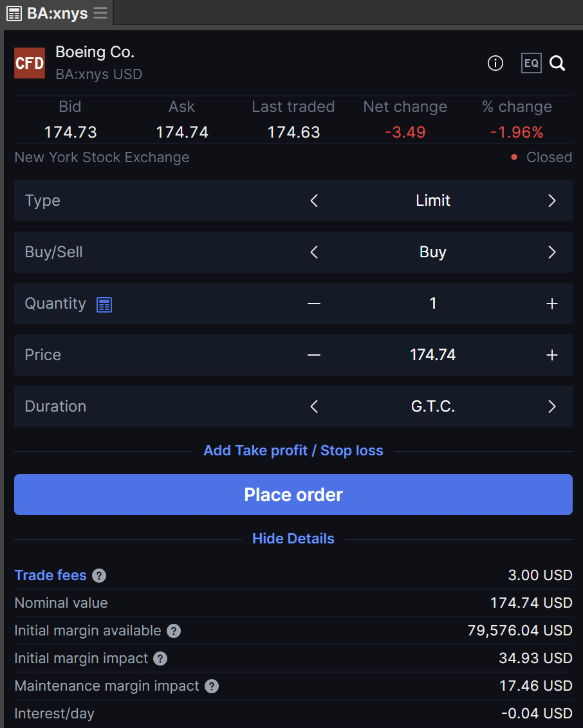This screenshot has width=583, height=728.
Task: Click the % change value -1.96%
Action: tap(517, 132)
